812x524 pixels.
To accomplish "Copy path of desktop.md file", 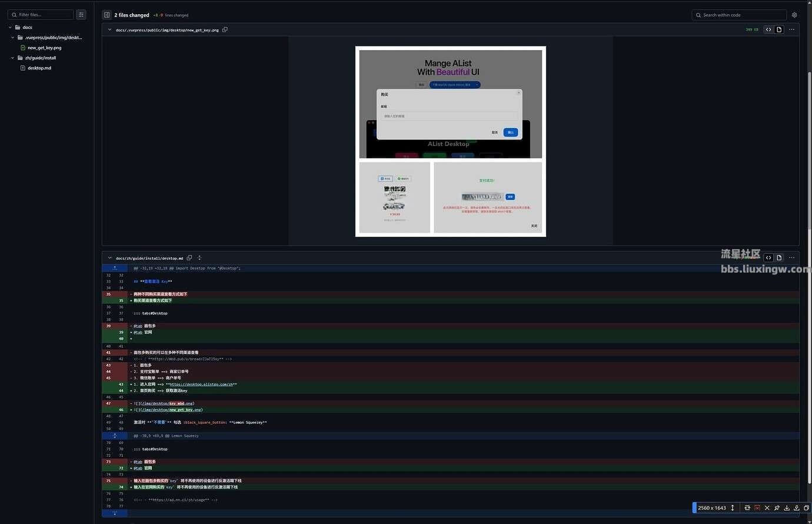I will click(x=189, y=258).
